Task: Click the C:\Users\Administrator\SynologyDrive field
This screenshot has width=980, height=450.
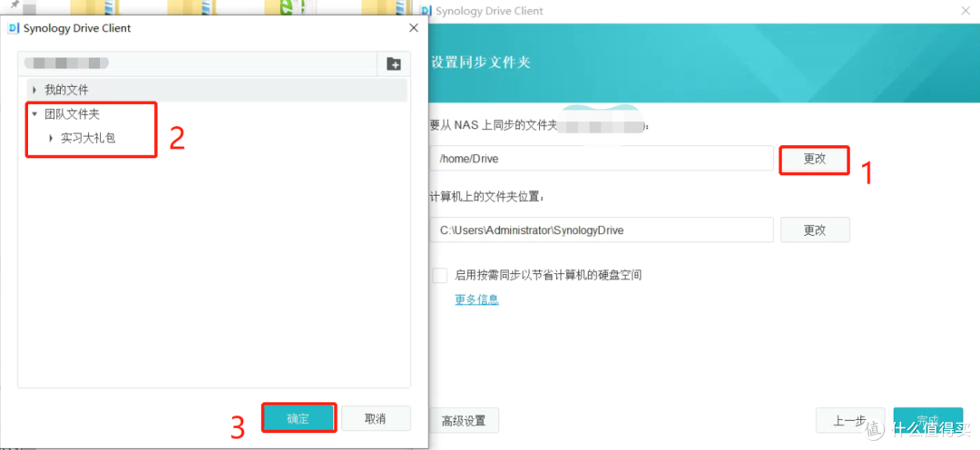Action: (x=602, y=230)
